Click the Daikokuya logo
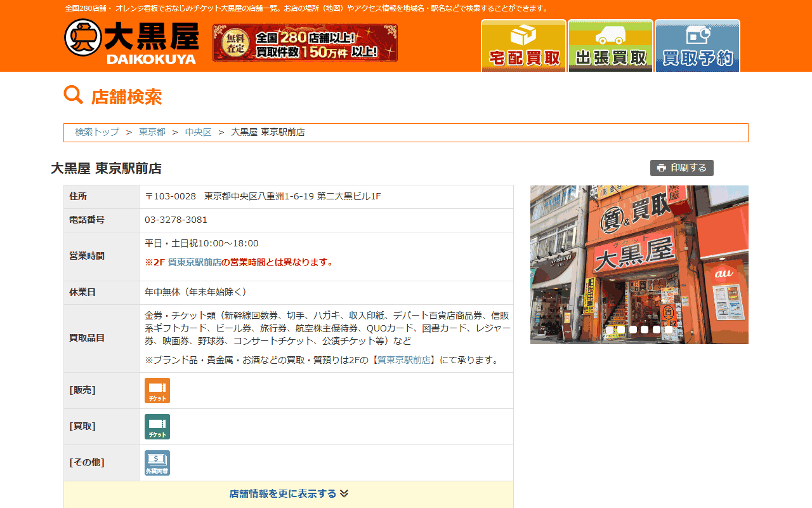The image size is (812, 508). 131,42
